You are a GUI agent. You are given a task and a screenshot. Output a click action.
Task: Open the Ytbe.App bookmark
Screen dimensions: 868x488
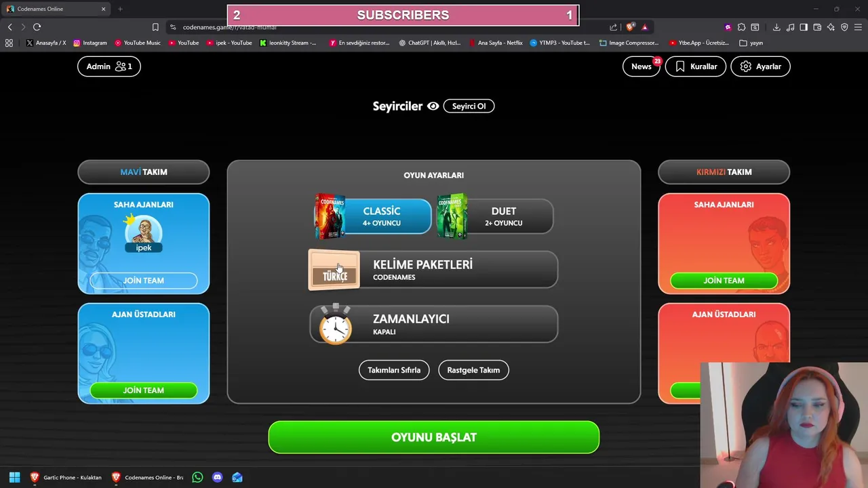(x=698, y=43)
